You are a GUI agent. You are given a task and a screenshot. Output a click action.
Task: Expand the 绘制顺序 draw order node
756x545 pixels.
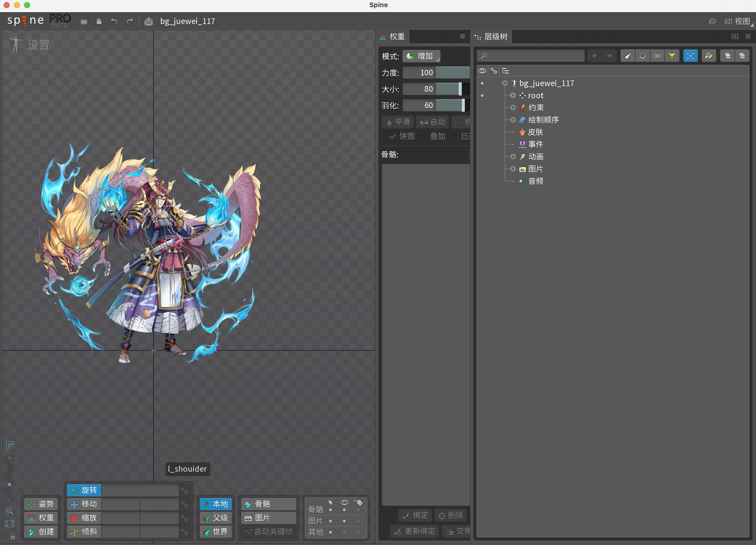click(513, 120)
